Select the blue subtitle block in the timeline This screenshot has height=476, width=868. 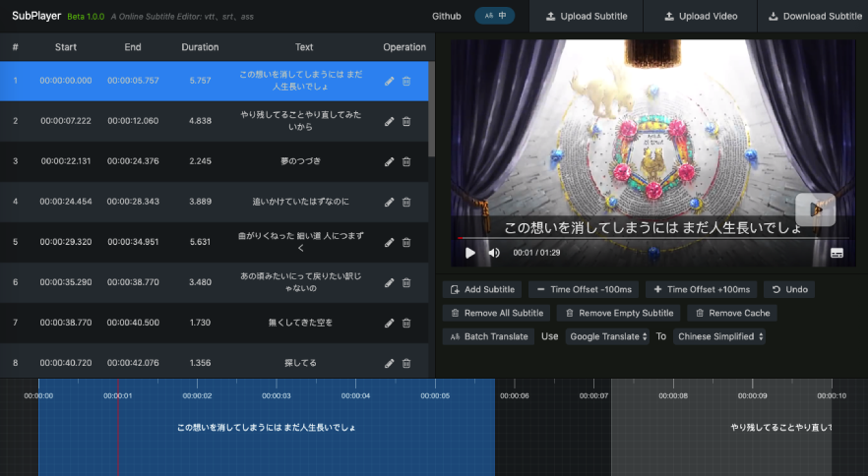click(267, 427)
